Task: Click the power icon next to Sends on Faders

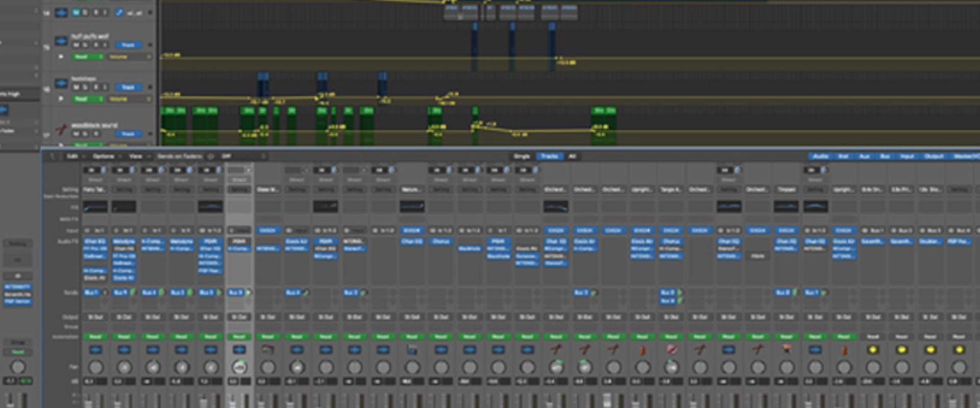Action: pyautogui.click(x=210, y=156)
